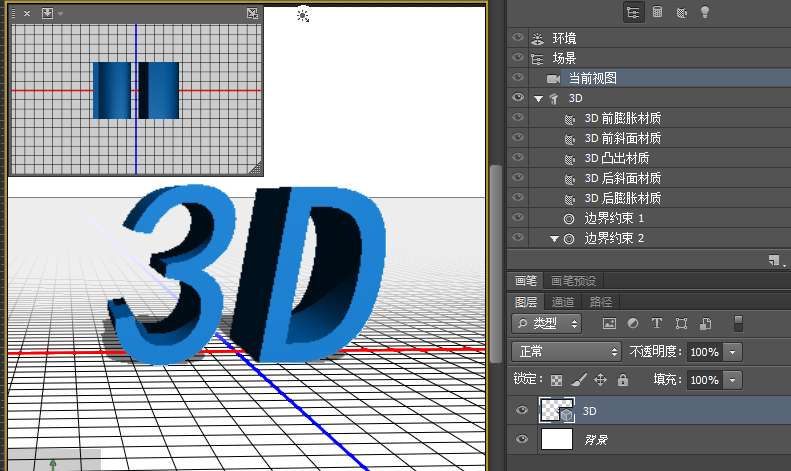Hide the 3D layer in Layers panel
Screen dimensions: 791x471
522,410
